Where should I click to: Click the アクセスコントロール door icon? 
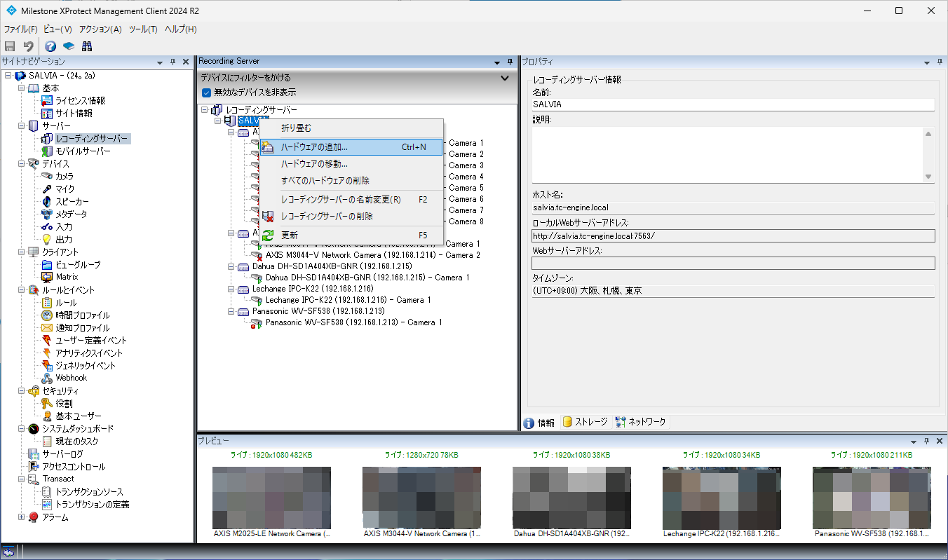click(x=33, y=467)
